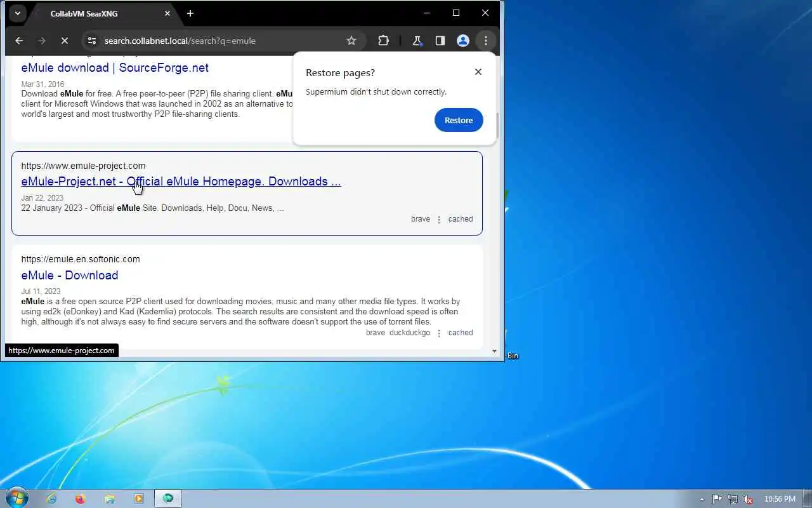
Task: View site information icon in address bar
Action: pos(92,41)
